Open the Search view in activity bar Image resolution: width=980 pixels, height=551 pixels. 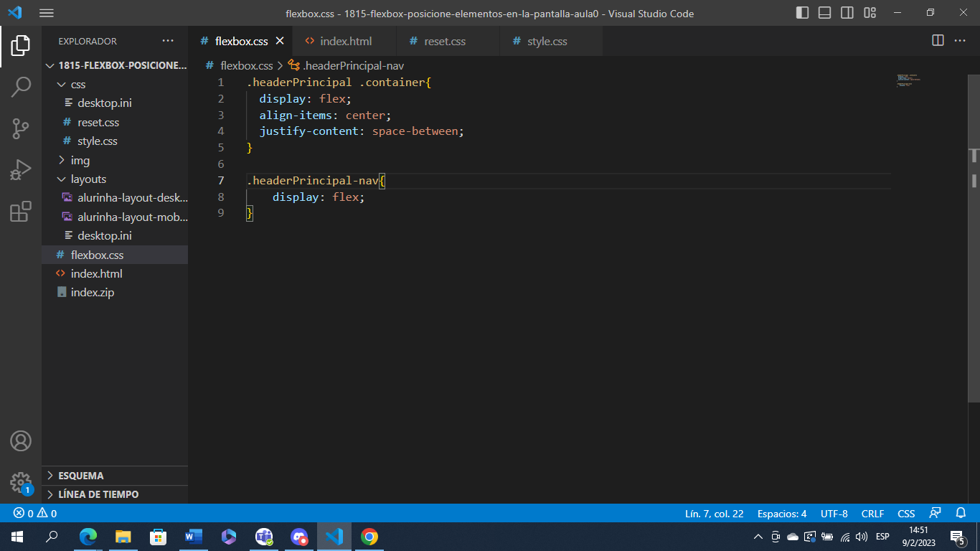21,87
